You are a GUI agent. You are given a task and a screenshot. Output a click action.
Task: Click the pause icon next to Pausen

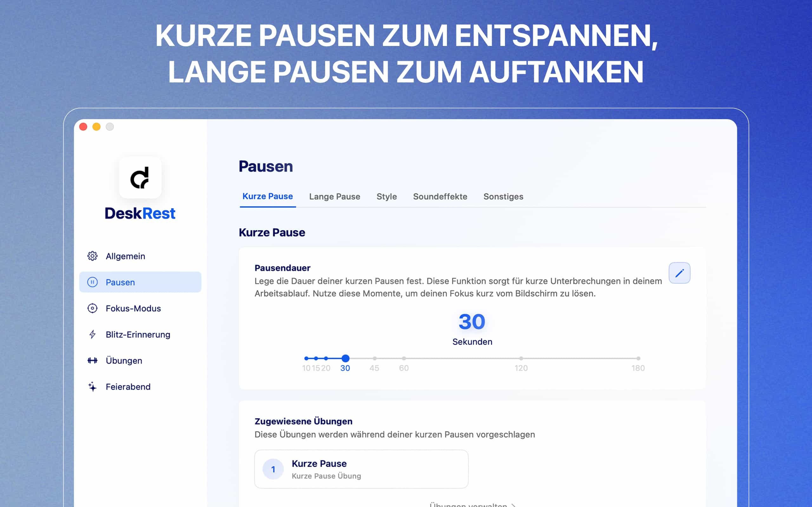pyautogui.click(x=93, y=282)
